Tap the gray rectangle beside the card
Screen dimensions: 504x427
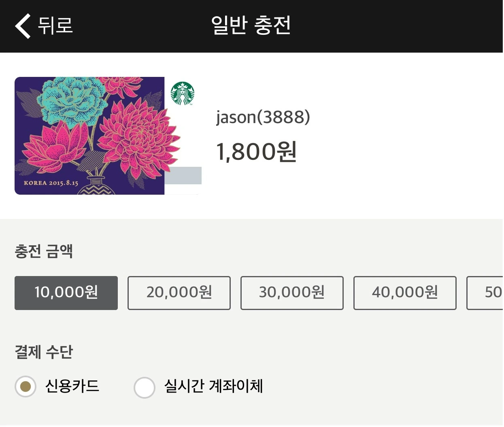tap(183, 175)
